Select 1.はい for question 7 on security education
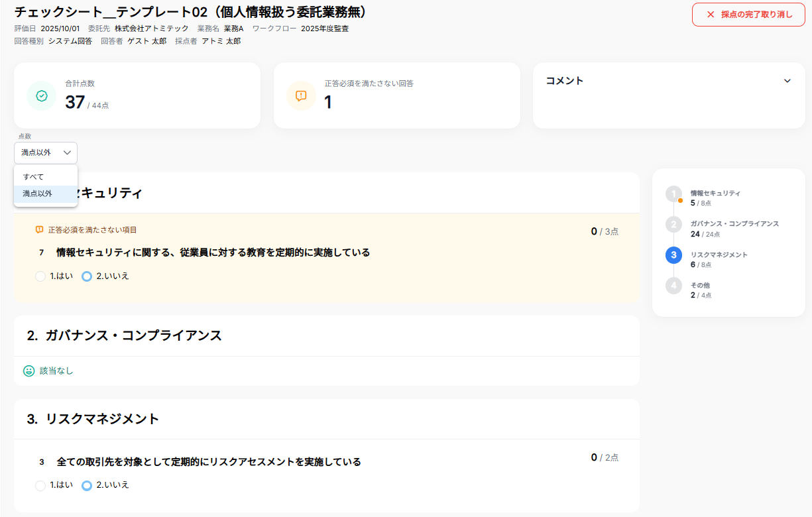This screenshot has height=517, width=812. [40, 276]
